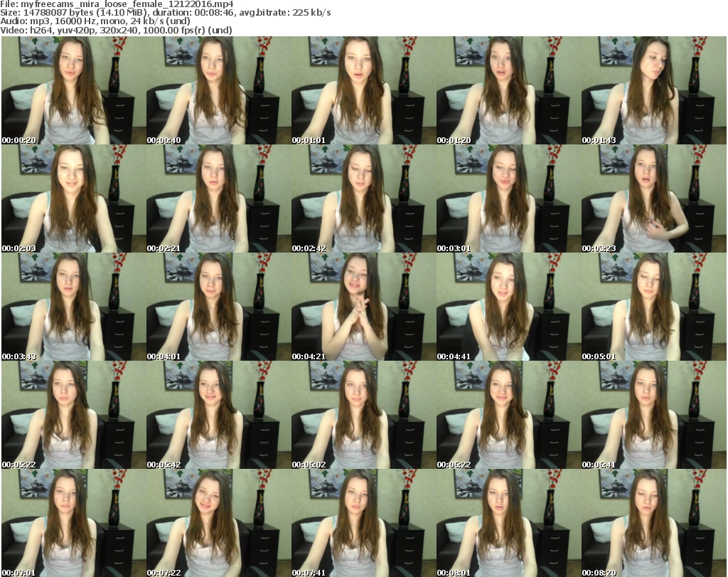Click the Audio info line

coord(95,21)
